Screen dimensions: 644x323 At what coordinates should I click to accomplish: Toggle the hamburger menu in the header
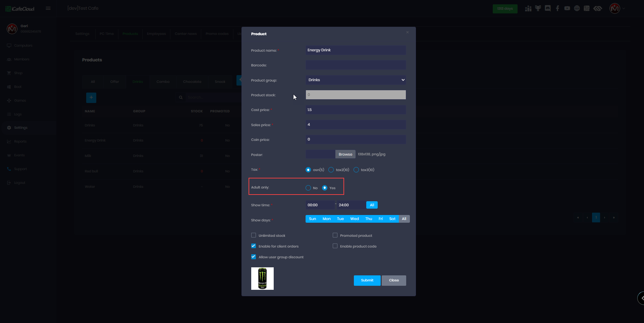pyautogui.click(x=48, y=8)
